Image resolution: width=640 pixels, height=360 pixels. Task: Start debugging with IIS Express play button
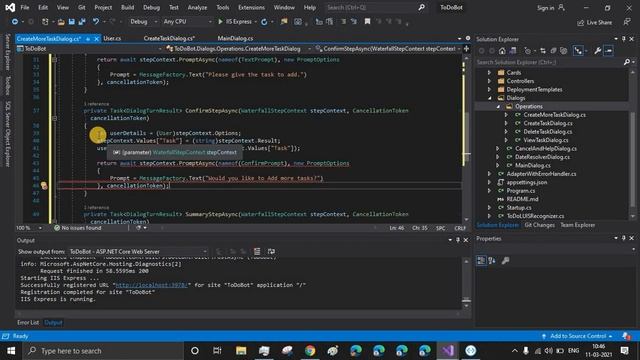point(220,22)
